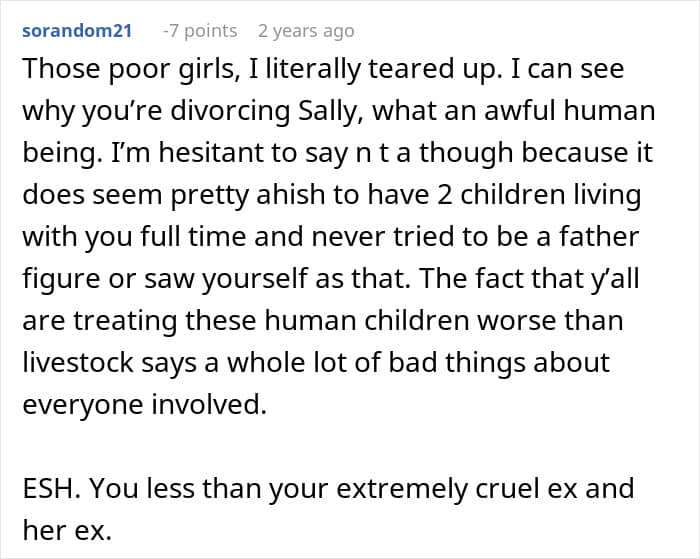Click the word 'livestock' in the comment
Screen dimensions: 700x559
(x=78, y=362)
